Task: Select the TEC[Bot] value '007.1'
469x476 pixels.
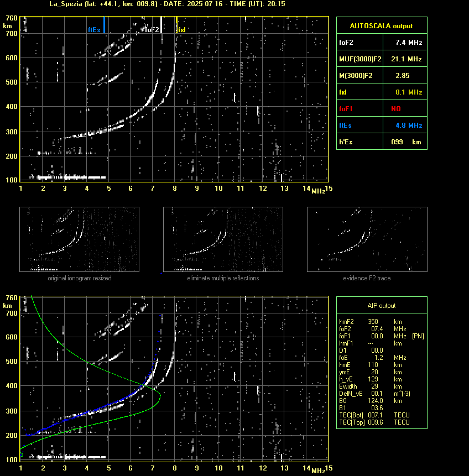Action: click(x=376, y=415)
